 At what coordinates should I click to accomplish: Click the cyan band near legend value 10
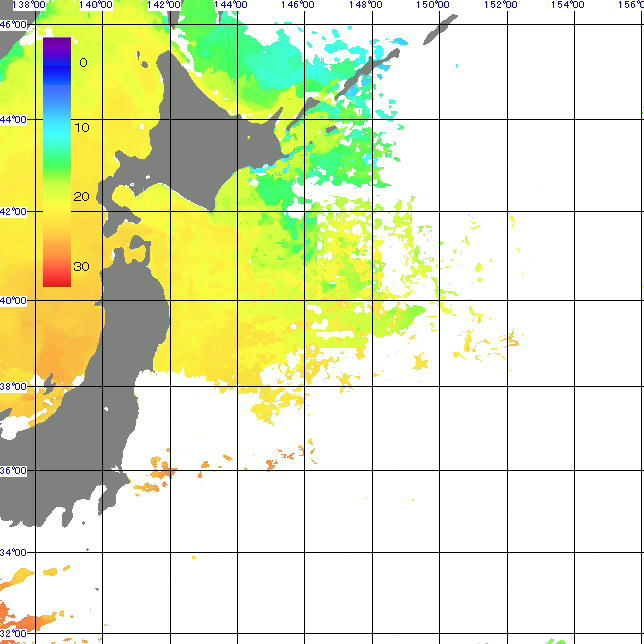[x=57, y=125]
